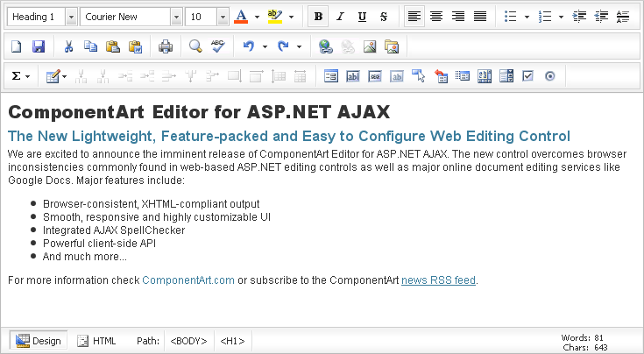Expand the redo history arrow
The image size is (644, 354).
click(x=299, y=46)
